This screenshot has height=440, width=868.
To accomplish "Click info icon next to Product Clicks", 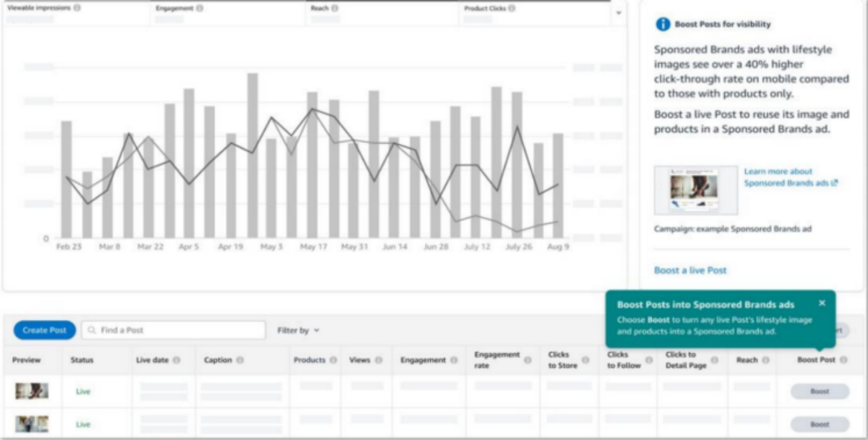I will (511, 8).
